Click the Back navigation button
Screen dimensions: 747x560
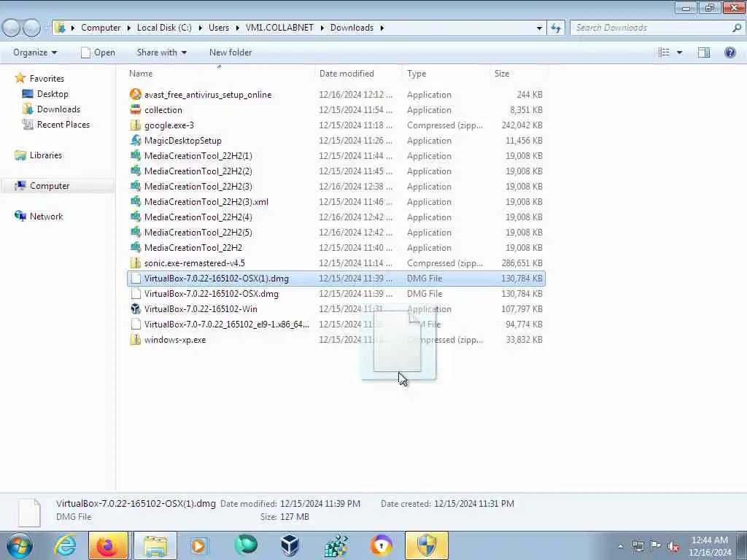[12, 28]
